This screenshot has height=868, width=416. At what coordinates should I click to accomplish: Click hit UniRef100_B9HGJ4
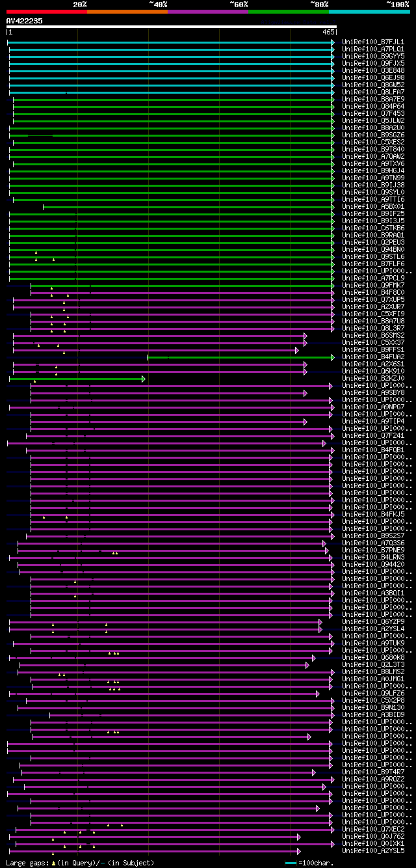[x=373, y=170]
